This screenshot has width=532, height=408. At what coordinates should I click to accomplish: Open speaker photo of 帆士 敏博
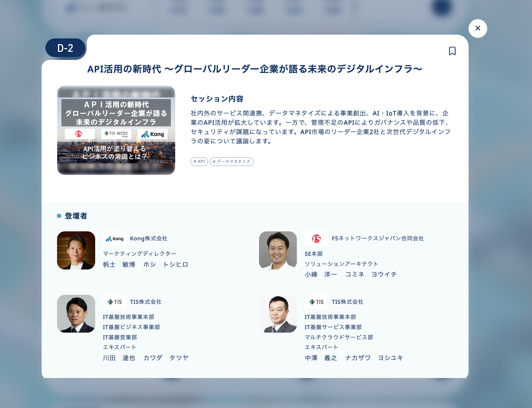(x=76, y=250)
